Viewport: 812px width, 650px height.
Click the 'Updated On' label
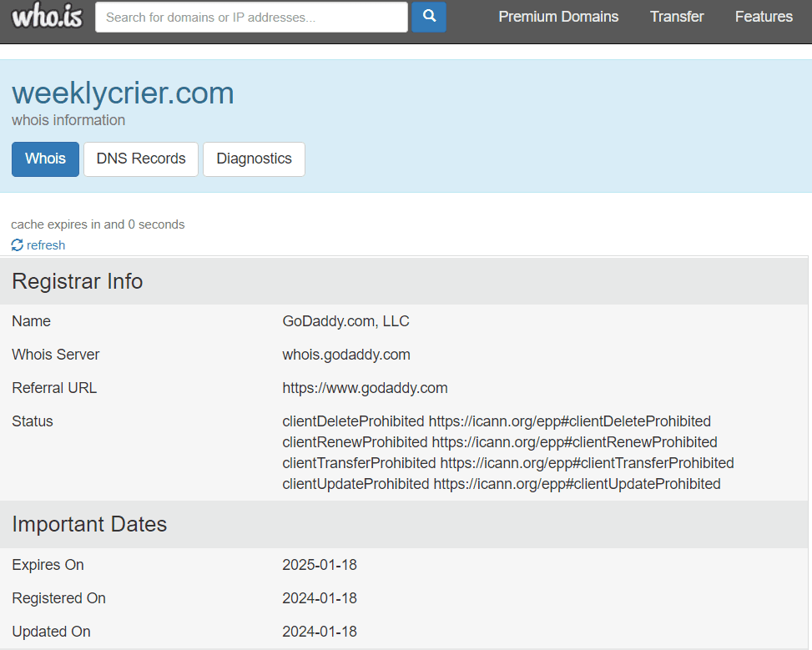[x=51, y=632]
